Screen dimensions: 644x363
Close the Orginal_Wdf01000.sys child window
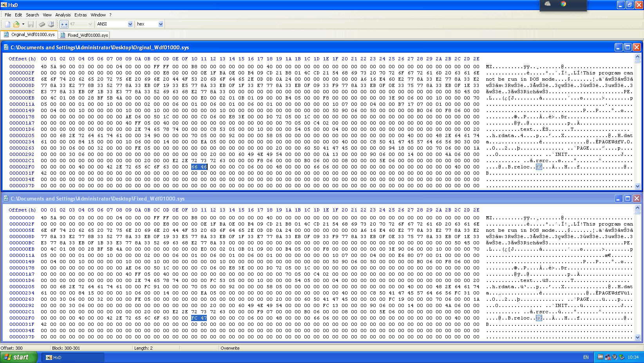[637, 47]
